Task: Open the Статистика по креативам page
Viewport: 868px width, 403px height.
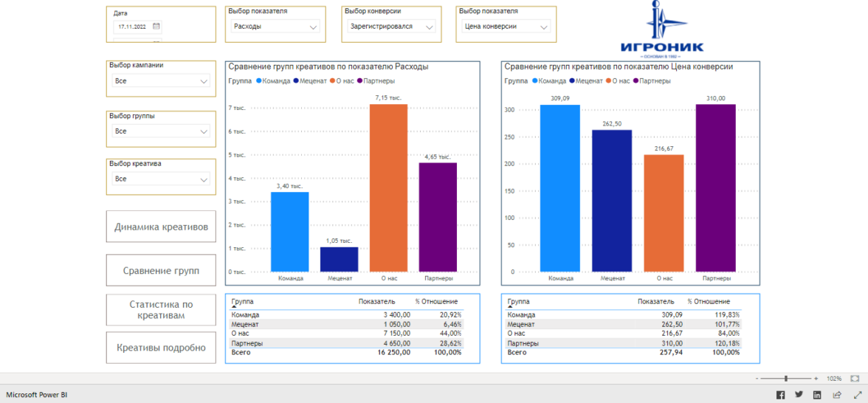Action: pos(161,309)
